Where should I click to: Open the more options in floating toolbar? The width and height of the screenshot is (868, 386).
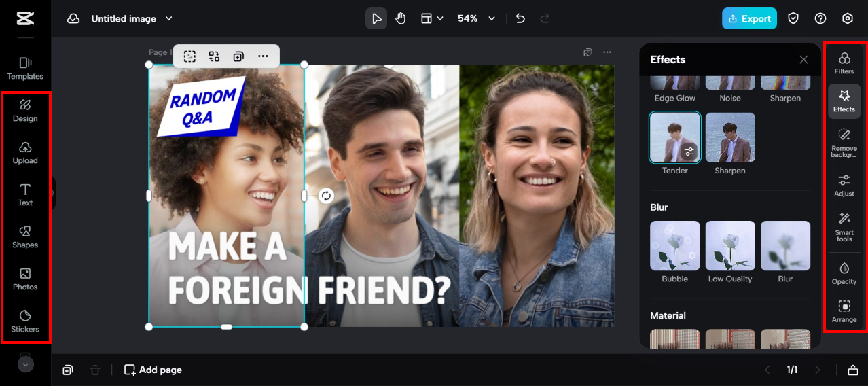click(x=263, y=56)
